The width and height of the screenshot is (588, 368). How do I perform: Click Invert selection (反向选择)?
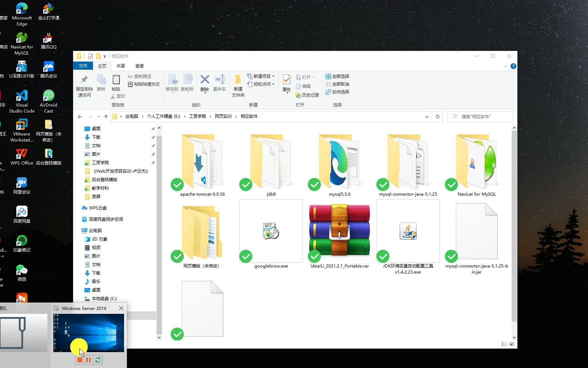pos(337,92)
